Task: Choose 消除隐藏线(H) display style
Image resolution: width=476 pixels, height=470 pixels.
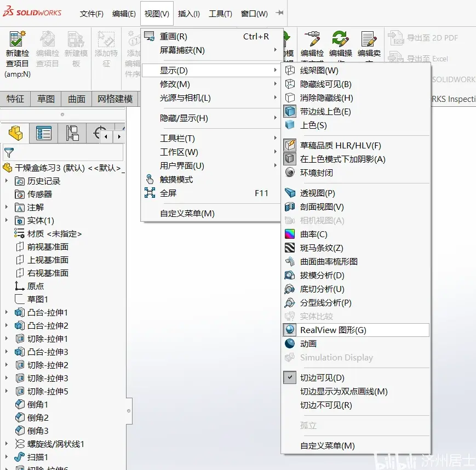Action: coord(356,98)
